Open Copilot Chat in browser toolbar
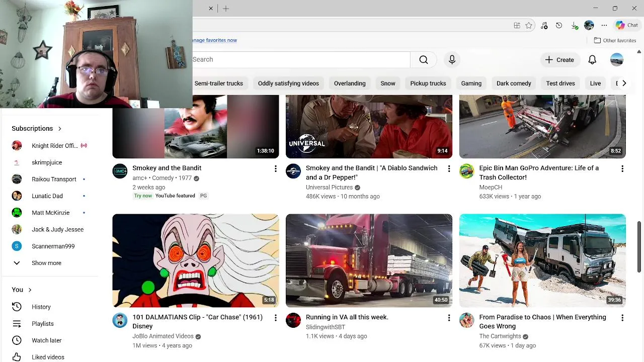This screenshot has height=362, width=644. pyautogui.click(x=627, y=25)
